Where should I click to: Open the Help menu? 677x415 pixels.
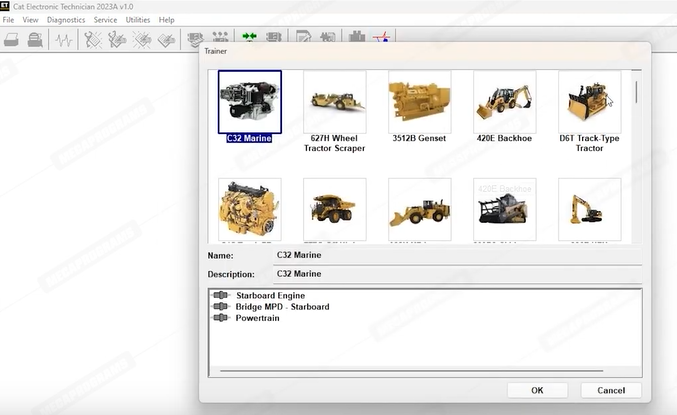(x=166, y=20)
